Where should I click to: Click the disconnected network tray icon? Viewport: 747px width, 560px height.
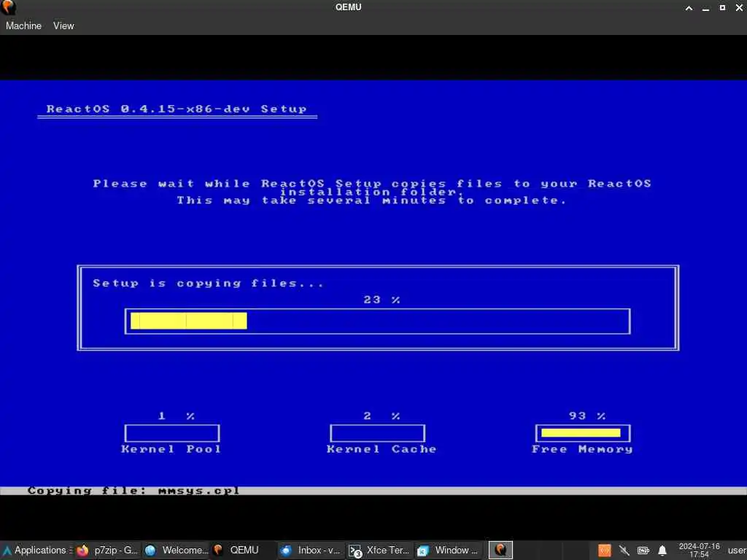pyautogui.click(x=624, y=551)
